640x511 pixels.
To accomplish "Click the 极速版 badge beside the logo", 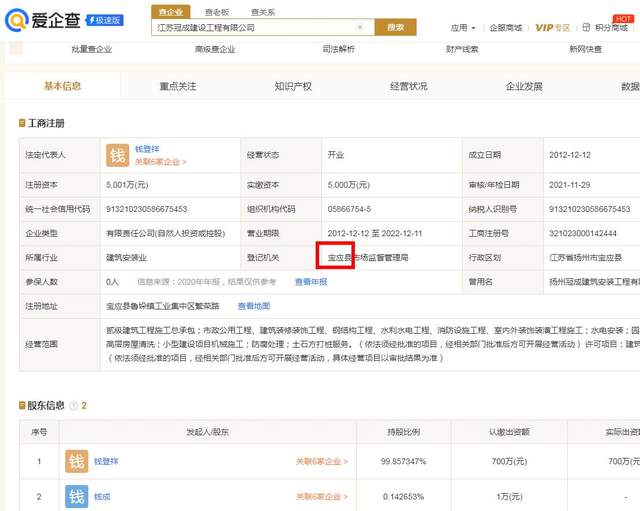I will click(104, 20).
